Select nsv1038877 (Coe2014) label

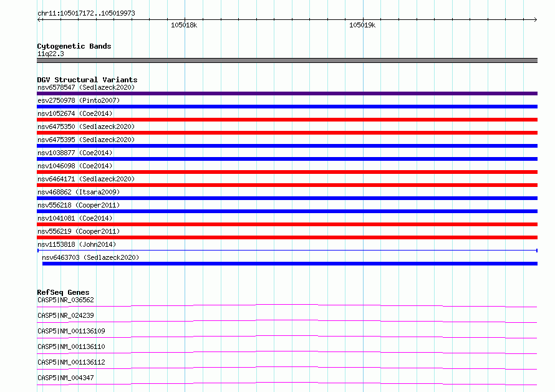click(x=75, y=153)
